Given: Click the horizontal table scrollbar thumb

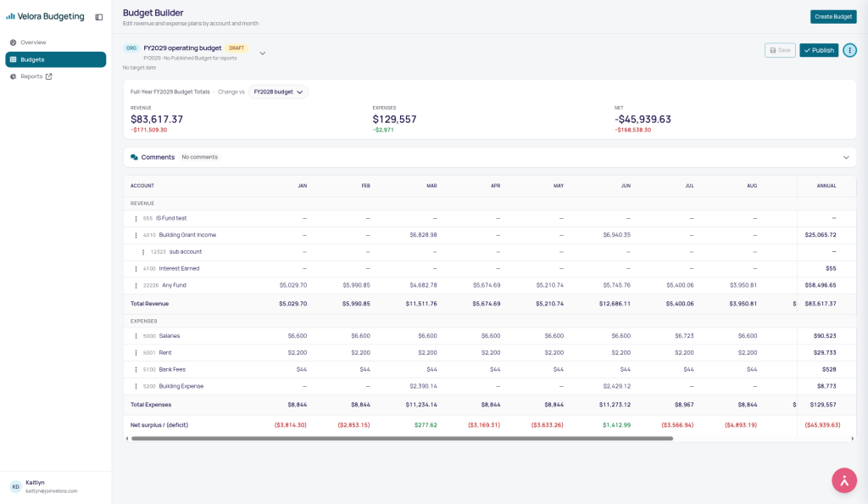Looking at the screenshot, I should 402,439.
